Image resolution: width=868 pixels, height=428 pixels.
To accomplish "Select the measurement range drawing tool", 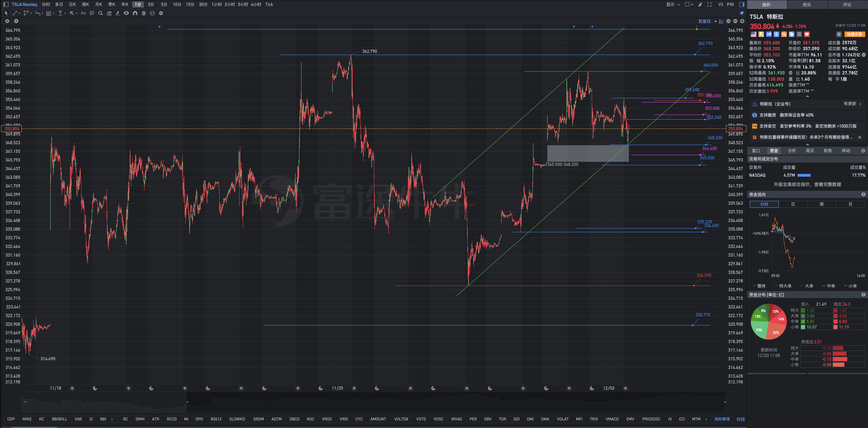I will click(49, 13).
